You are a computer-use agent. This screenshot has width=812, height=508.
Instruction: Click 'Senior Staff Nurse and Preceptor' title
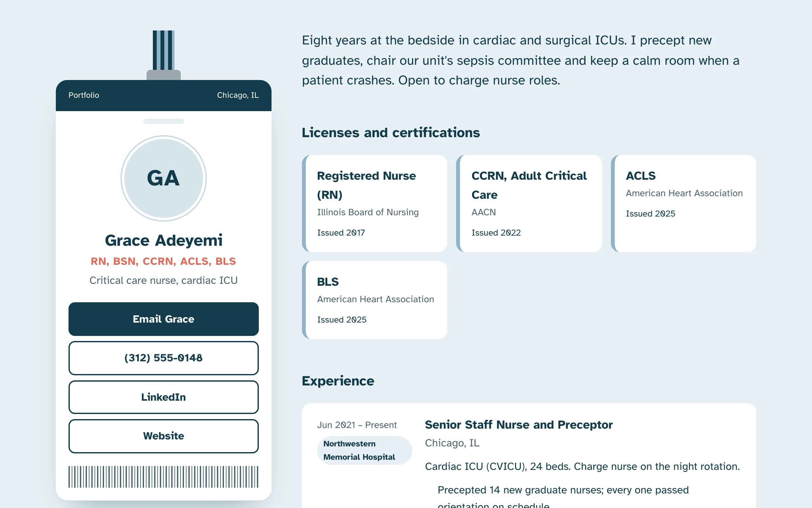pyautogui.click(x=519, y=425)
